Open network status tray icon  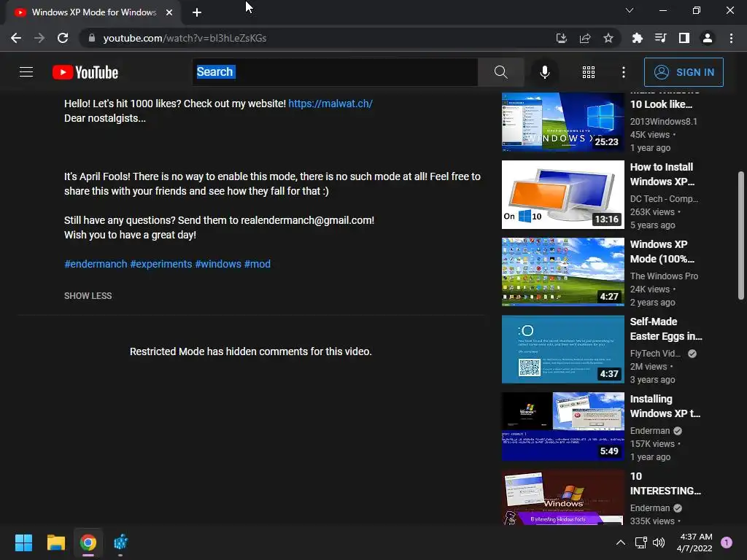coord(640,542)
